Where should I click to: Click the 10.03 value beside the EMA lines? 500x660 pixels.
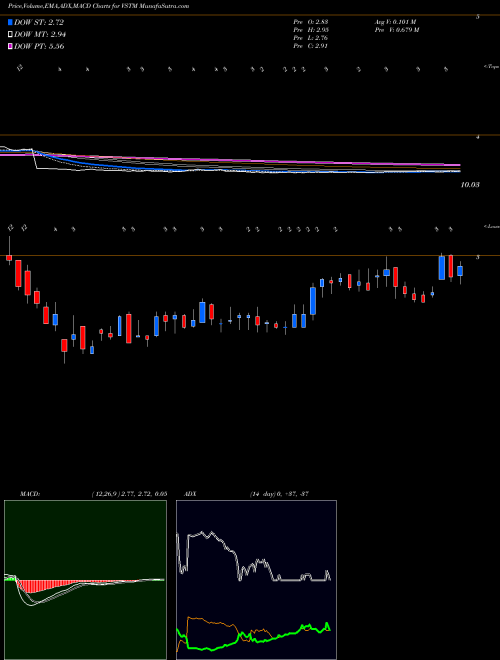tap(470, 185)
